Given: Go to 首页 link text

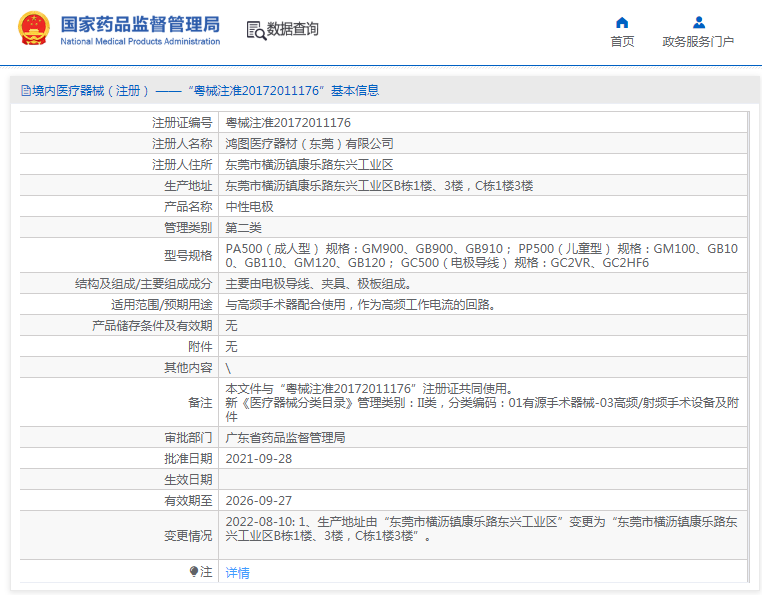Looking at the screenshot, I should pos(622,42).
